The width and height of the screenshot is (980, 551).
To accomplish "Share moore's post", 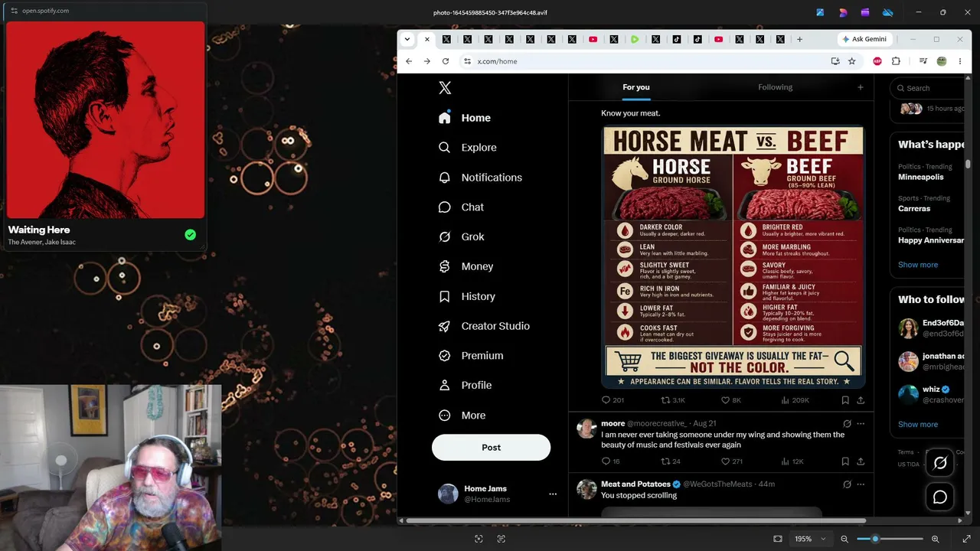I will click(x=861, y=461).
